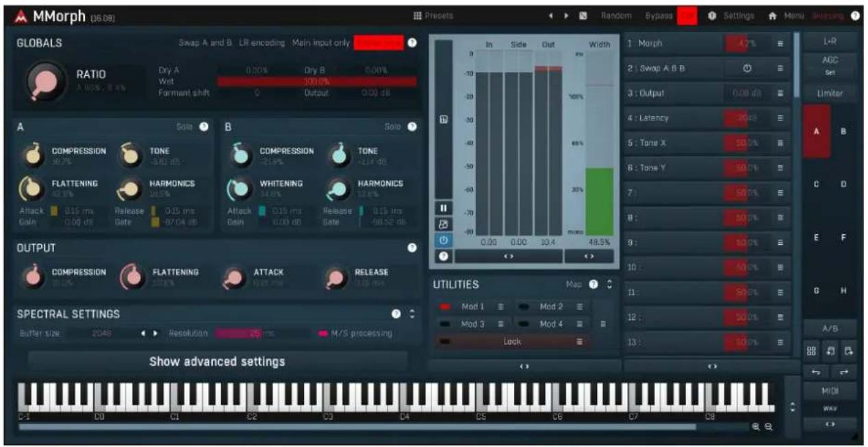Screen dimensions: 868x447
Task: Open menu for multiparameter 1 Morph
Action: coord(780,43)
